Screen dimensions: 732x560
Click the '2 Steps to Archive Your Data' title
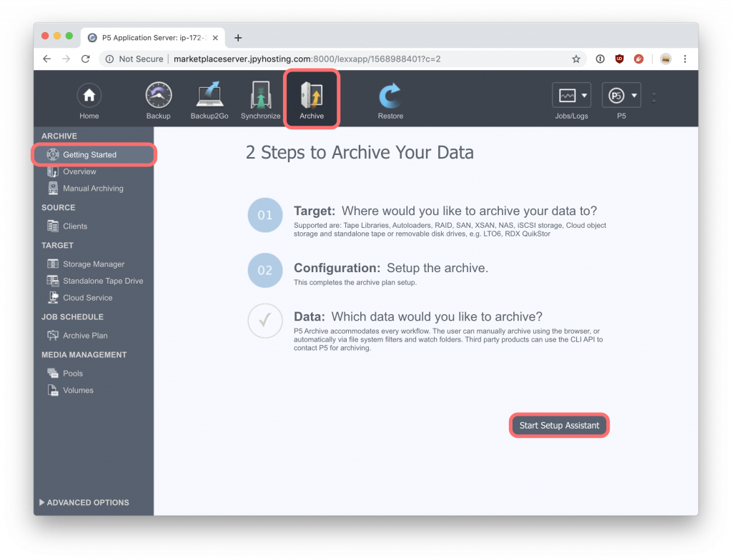tap(360, 153)
